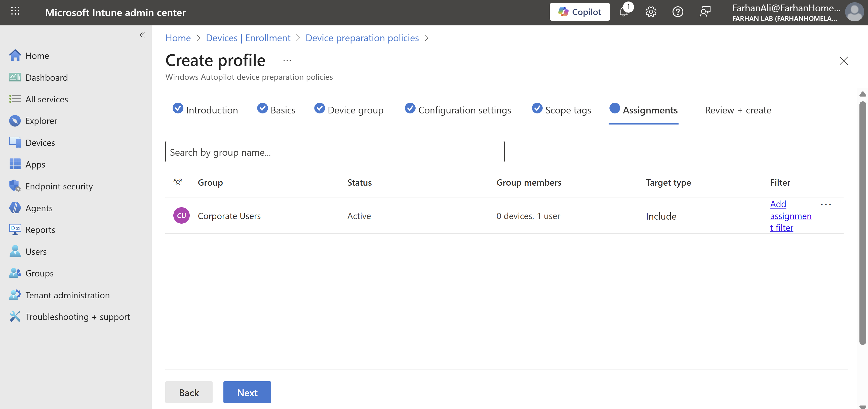Click the Corporate Users CU avatar
This screenshot has width=868, height=409.
coord(181,216)
